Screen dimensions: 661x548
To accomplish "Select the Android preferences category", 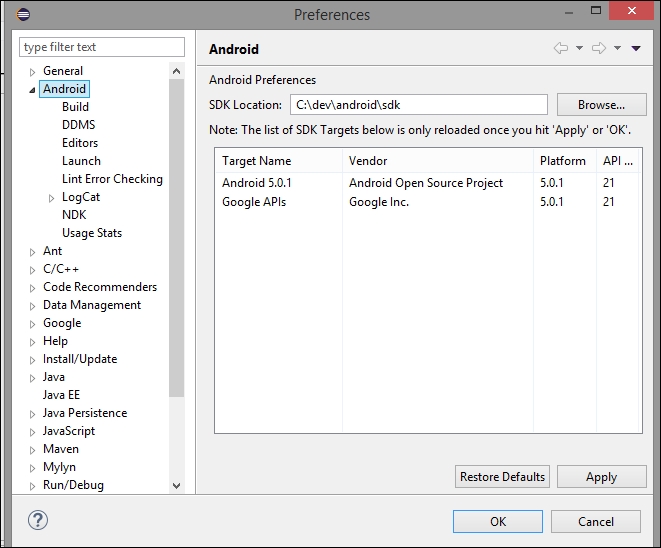I will (64, 89).
